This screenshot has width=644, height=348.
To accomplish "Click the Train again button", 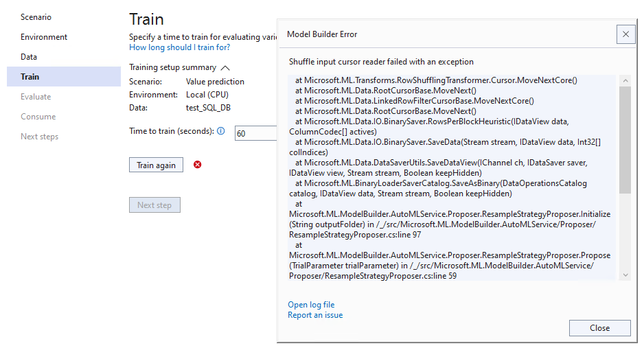I will coord(156,165).
